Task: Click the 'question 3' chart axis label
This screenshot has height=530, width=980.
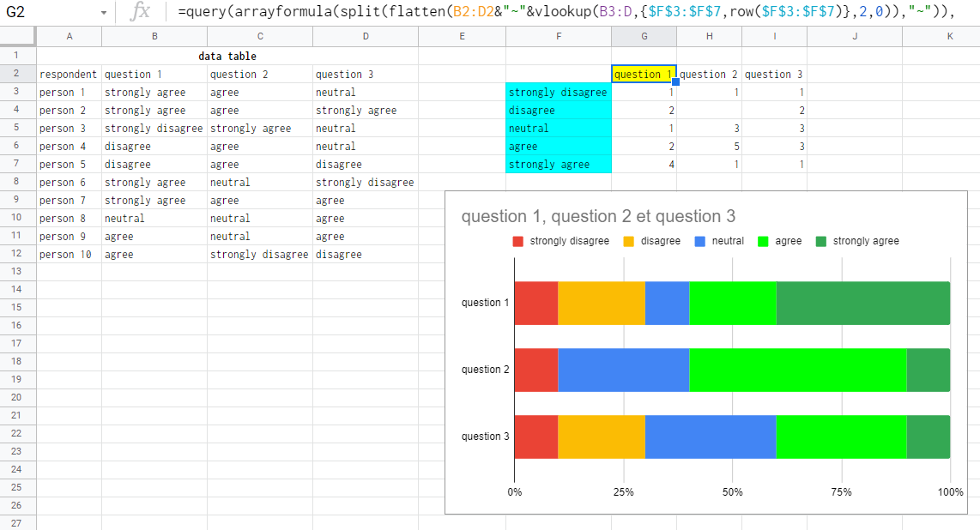Action: click(x=485, y=437)
